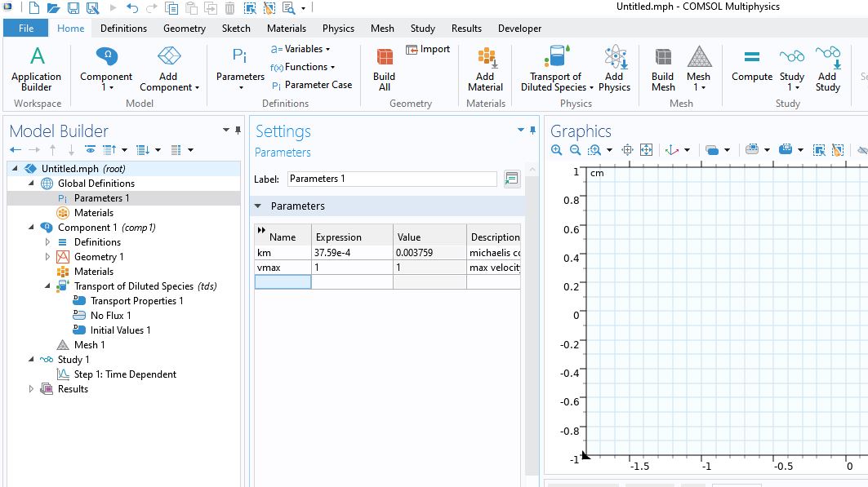Toggle the pushpin on Model Builder panel
This screenshot has height=487, width=868.
click(238, 131)
